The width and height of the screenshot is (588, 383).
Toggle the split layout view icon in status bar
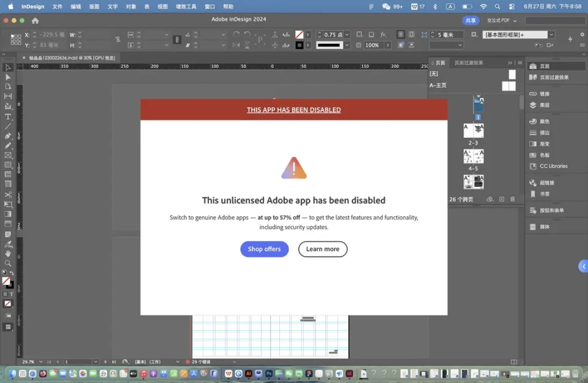click(514, 362)
